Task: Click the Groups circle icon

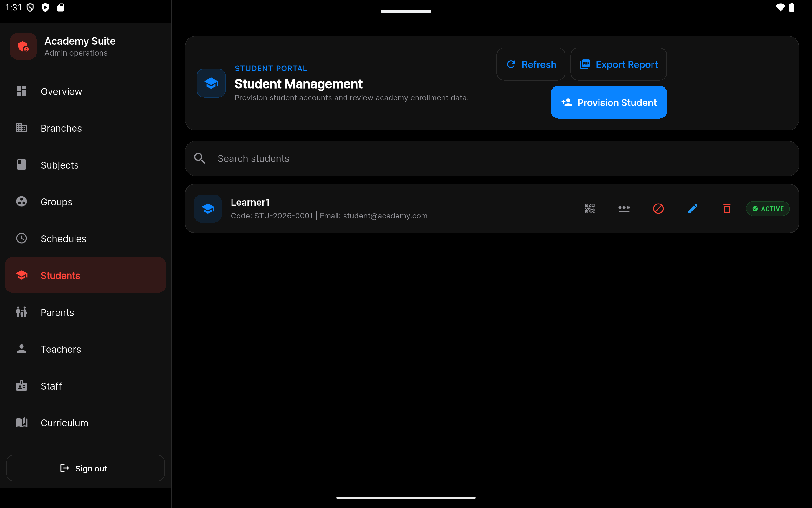Action: coord(22,202)
